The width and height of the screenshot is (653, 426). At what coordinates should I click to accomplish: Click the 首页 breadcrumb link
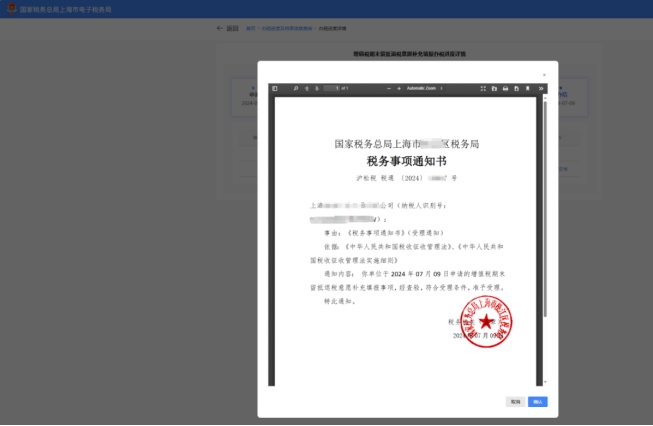(250, 28)
